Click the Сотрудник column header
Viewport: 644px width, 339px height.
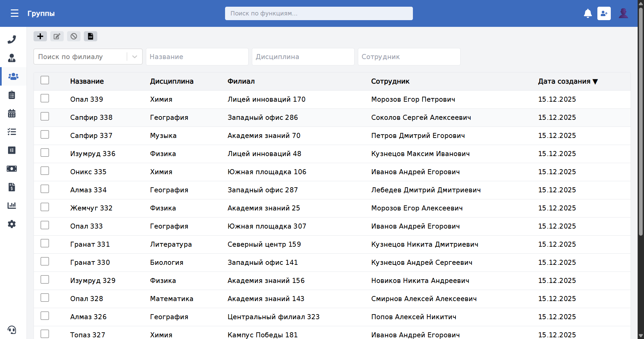pos(390,82)
